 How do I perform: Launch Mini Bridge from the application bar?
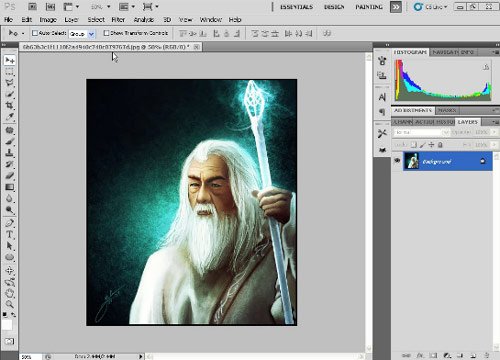pyautogui.click(x=50, y=6)
